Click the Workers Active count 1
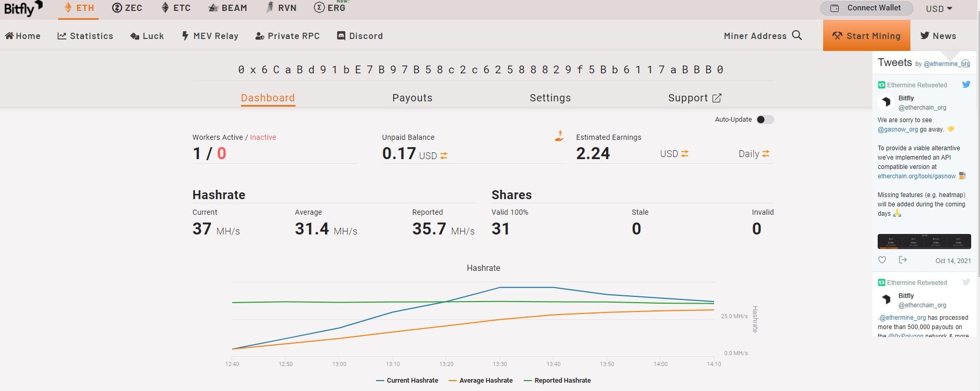 (197, 153)
